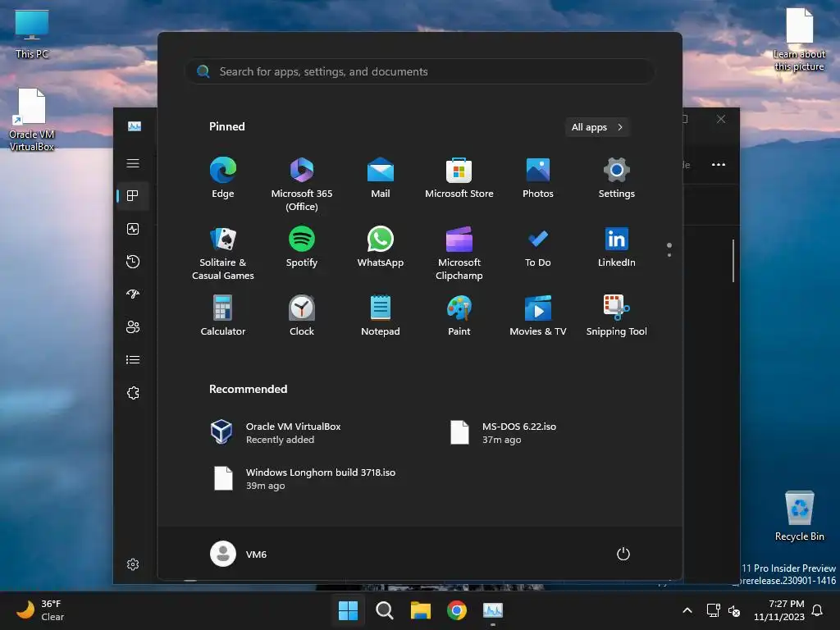840x630 pixels.
Task: Launch Paint
Action: [459, 316]
